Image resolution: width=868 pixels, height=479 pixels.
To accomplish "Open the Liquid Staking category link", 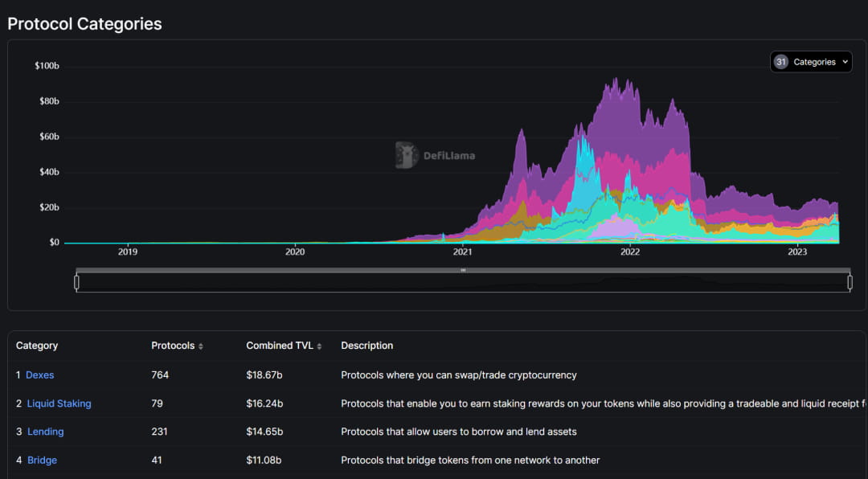I will click(59, 403).
